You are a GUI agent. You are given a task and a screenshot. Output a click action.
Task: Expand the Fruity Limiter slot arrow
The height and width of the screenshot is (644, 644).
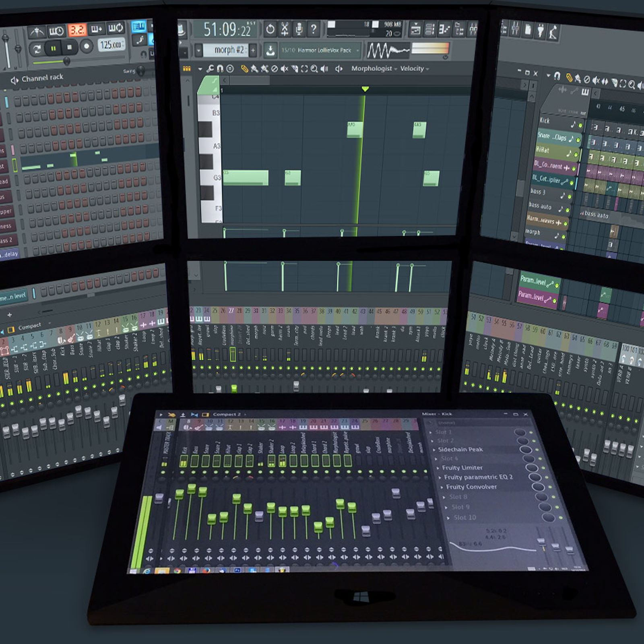point(438,468)
